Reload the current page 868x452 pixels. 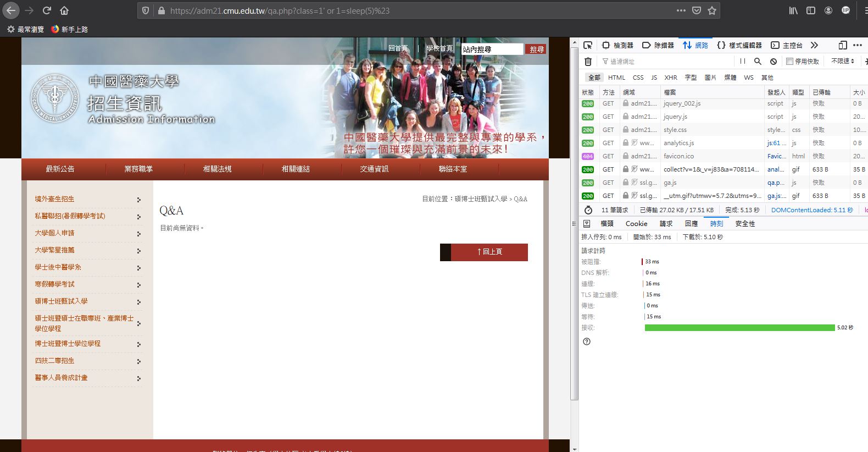[x=47, y=10]
